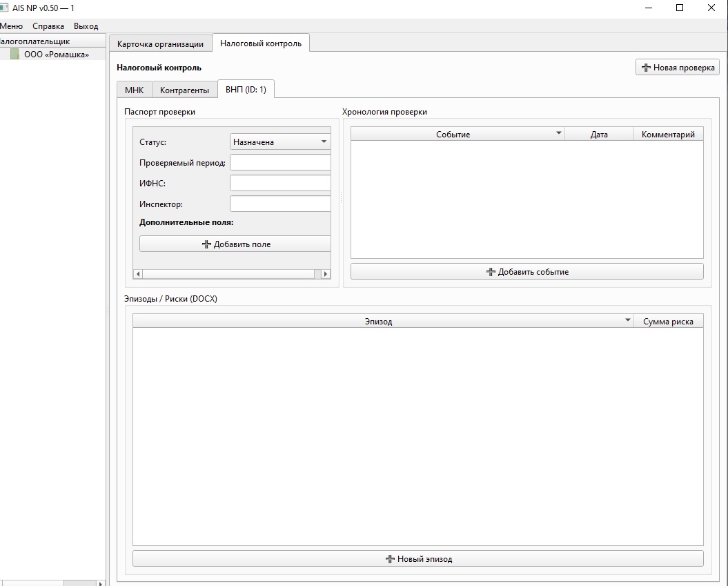Click into the ИФНС input field
Screen dimensions: 728x586
(280, 184)
